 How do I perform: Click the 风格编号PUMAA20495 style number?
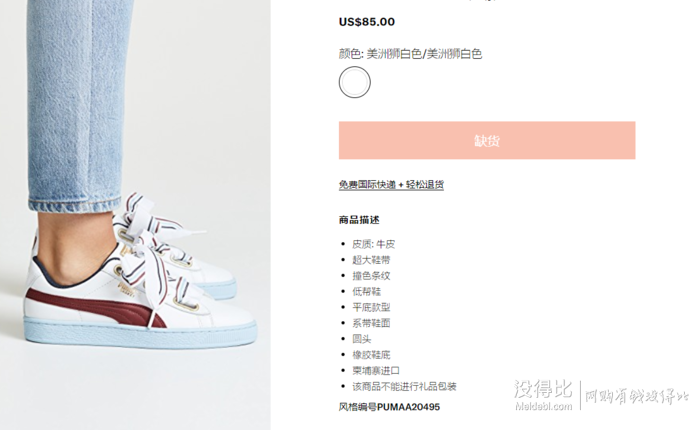(x=389, y=407)
